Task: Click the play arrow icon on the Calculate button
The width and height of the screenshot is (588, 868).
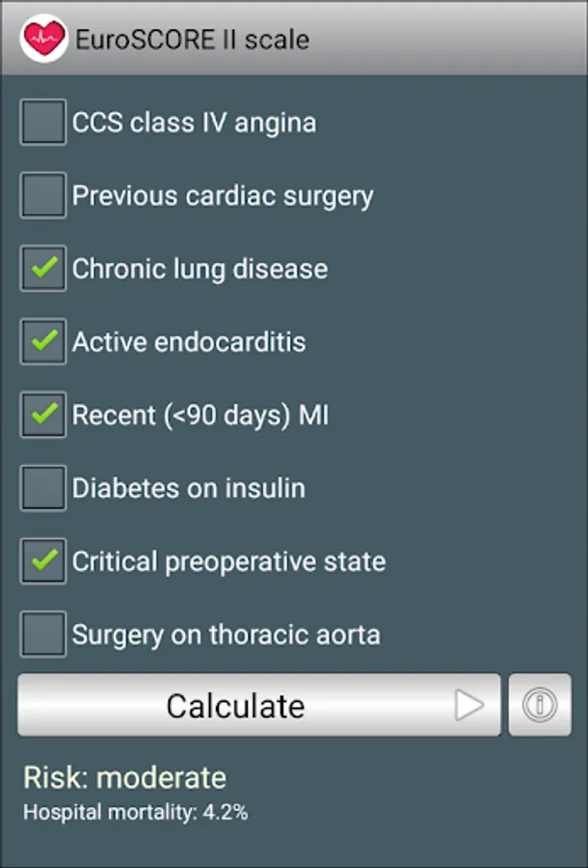Action: [x=469, y=705]
